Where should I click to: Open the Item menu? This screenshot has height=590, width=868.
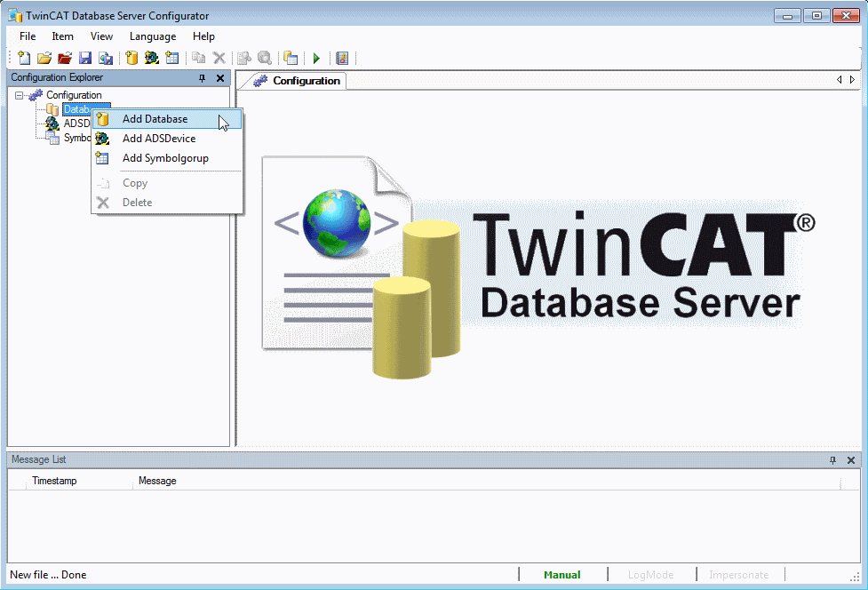point(62,36)
